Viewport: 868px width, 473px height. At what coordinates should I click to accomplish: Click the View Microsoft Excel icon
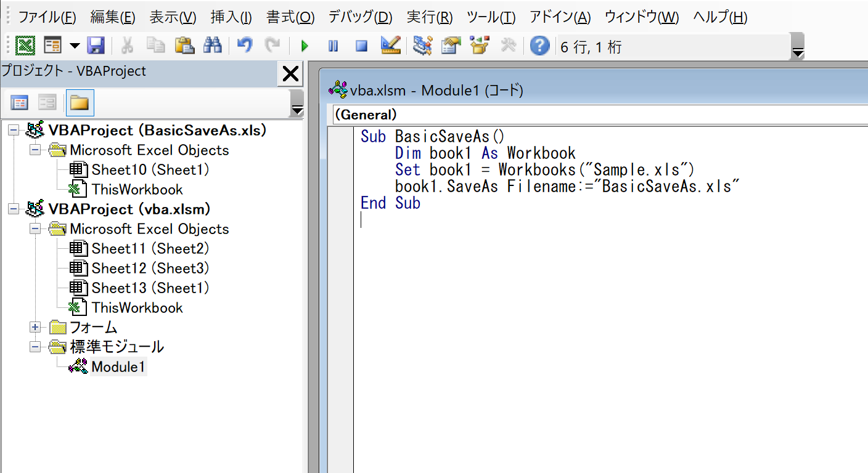click(25, 46)
